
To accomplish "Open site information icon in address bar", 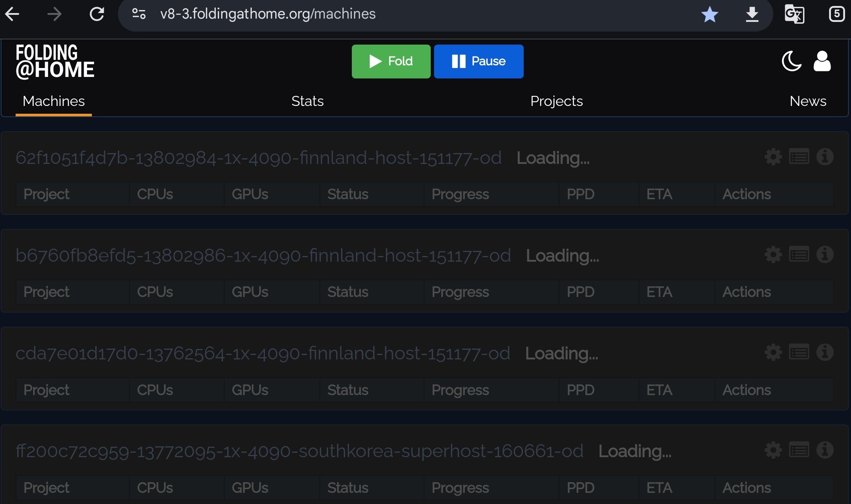I will tap(139, 14).
